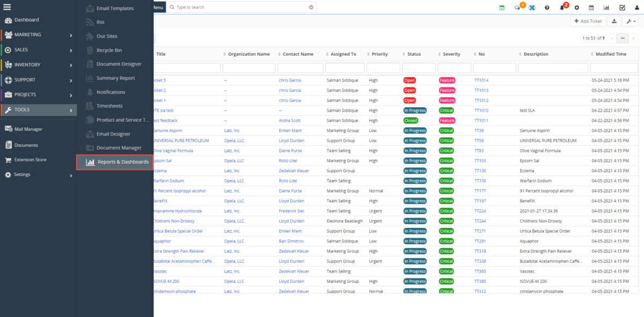Screen dimensions: 644x317
Task: Click the Add Ticket button
Action: pyautogui.click(x=588, y=21)
